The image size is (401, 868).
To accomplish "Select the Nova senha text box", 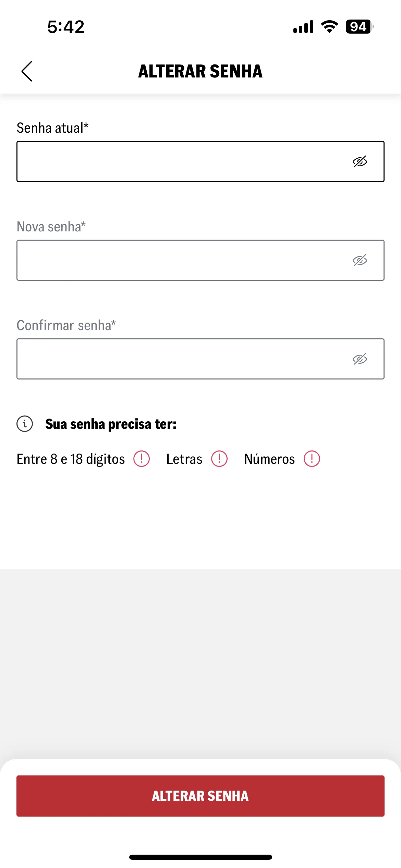I will tap(200, 260).
